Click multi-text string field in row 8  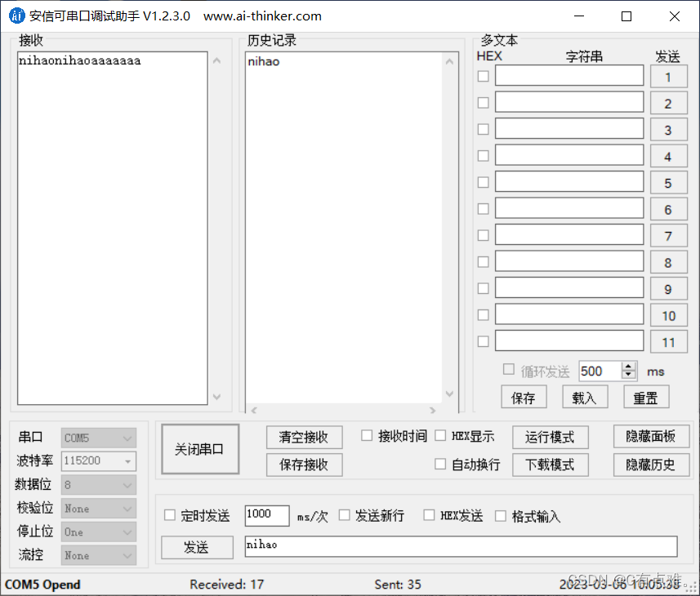pyautogui.click(x=569, y=261)
